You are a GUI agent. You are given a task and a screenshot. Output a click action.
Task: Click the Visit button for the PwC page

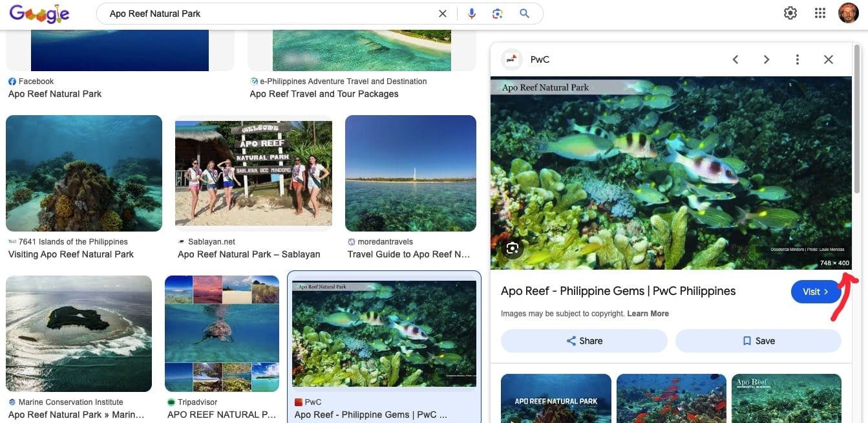pyautogui.click(x=815, y=291)
